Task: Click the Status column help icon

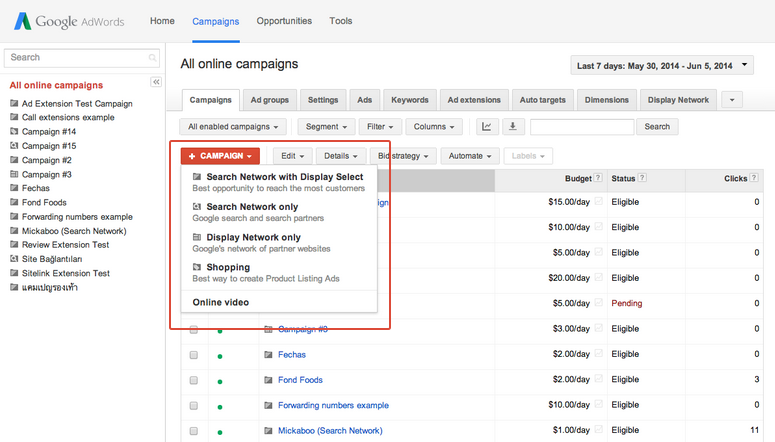Action: [x=643, y=179]
